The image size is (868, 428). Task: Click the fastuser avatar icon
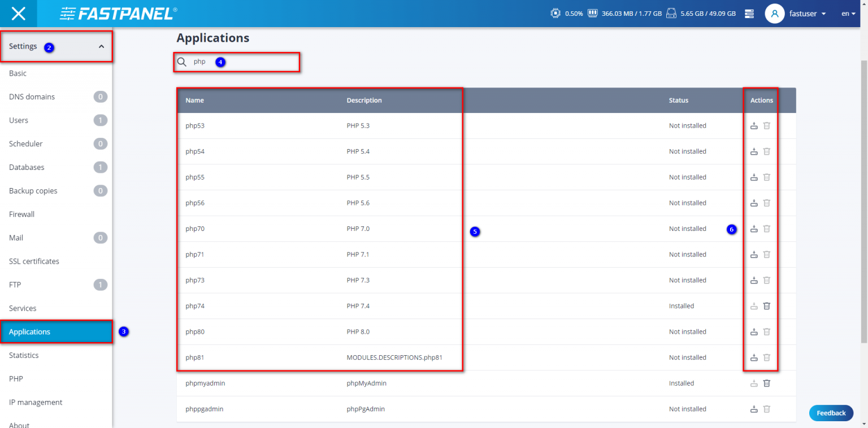[775, 14]
